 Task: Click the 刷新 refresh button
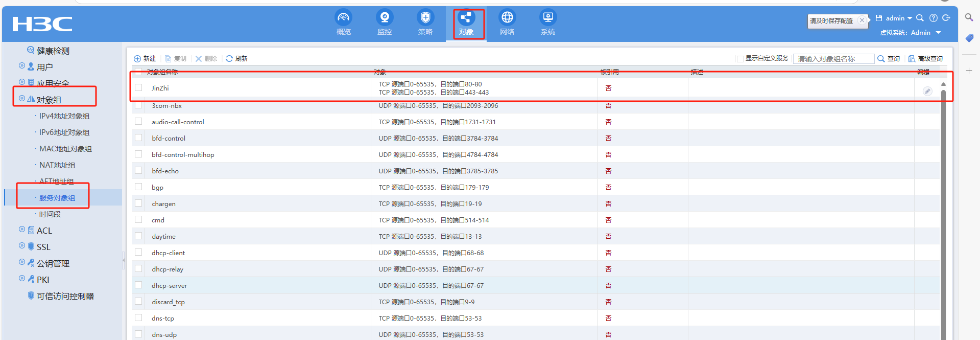pos(236,59)
